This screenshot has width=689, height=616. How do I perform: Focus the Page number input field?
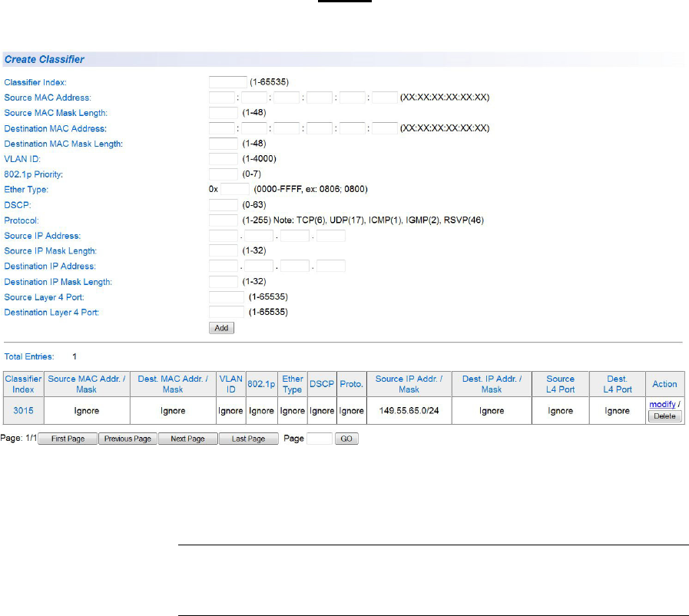pyautogui.click(x=320, y=439)
